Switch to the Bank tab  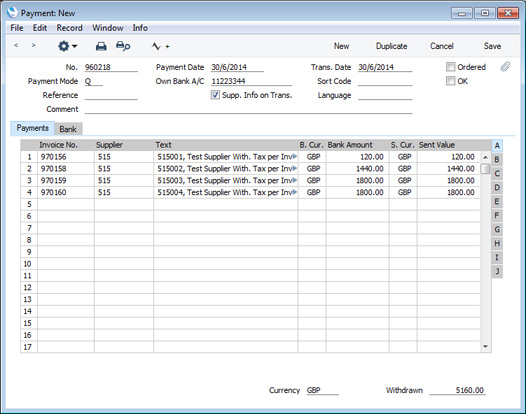(x=68, y=129)
